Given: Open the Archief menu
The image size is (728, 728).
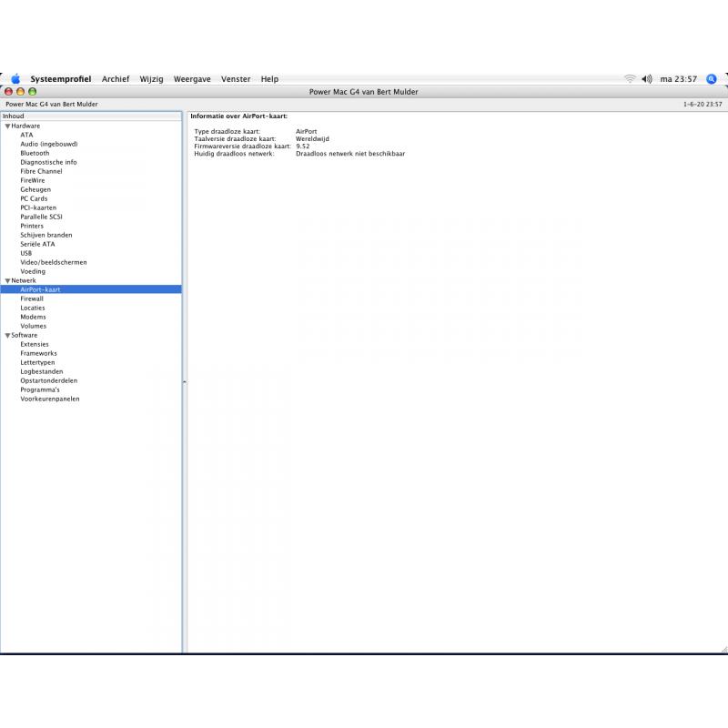Looking at the screenshot, I should point(116,79).
